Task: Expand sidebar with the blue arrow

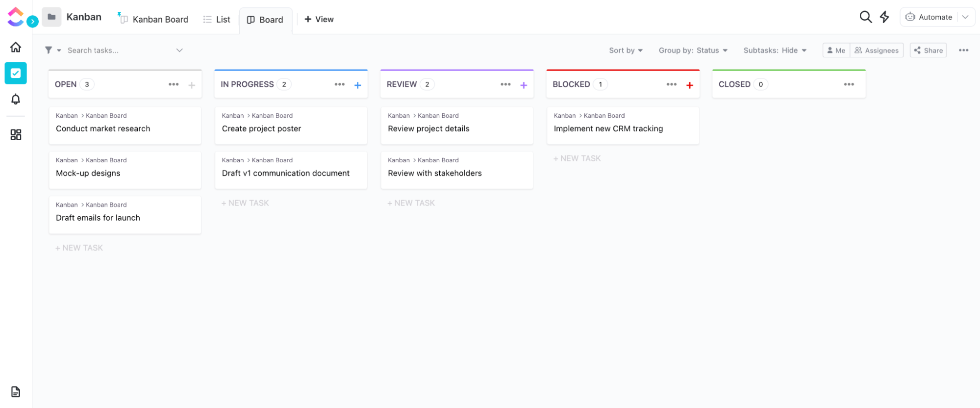Action: 33,22
